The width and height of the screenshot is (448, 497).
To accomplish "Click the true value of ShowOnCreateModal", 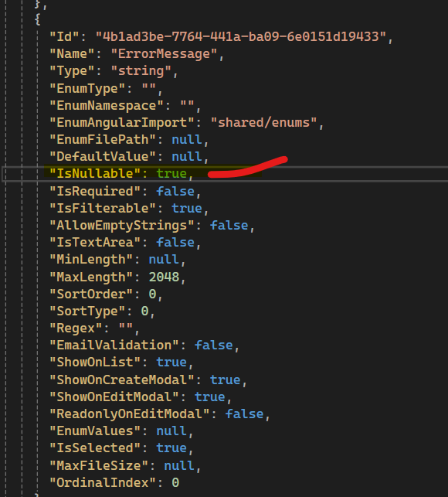I will pyautogui.click(x=225, y=380).
